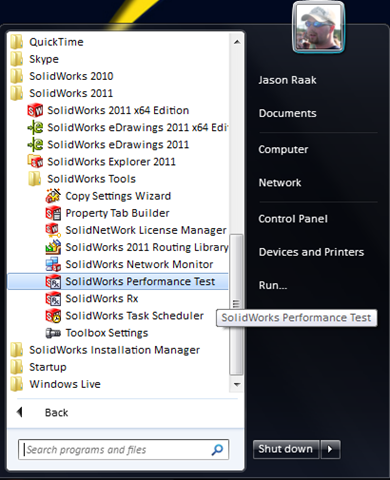
Task: Launch SolidWorks 2011 x64 Edition icon
Action: click(35, 110)
